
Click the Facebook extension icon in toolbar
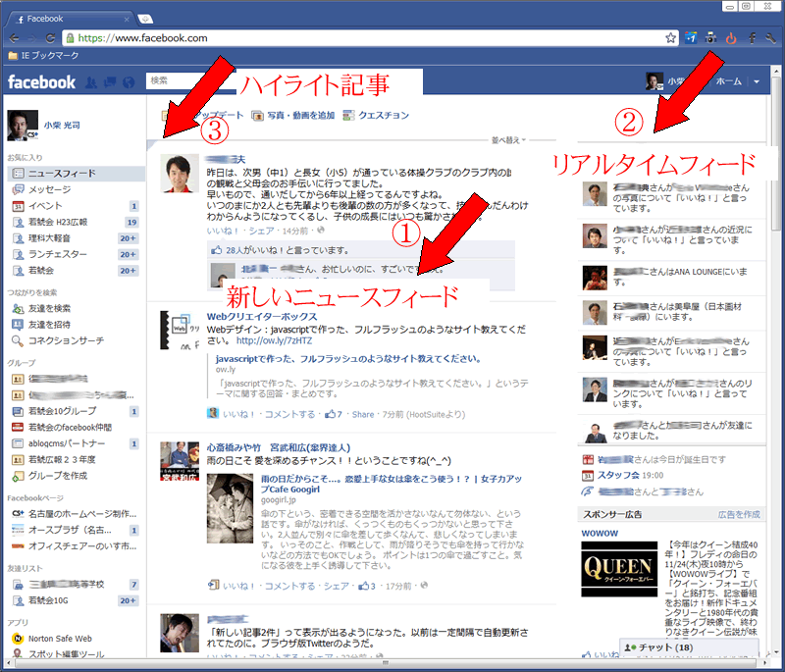coord(752,38)
